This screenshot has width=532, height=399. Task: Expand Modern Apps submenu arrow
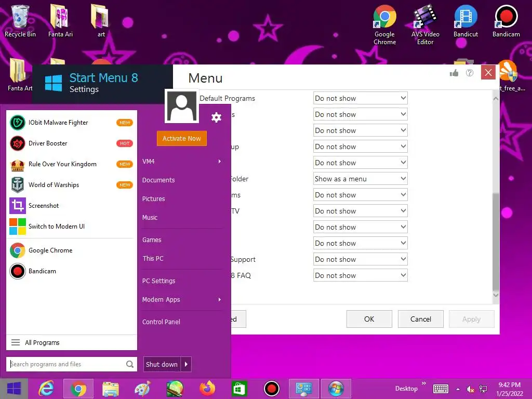click(220, 300)
